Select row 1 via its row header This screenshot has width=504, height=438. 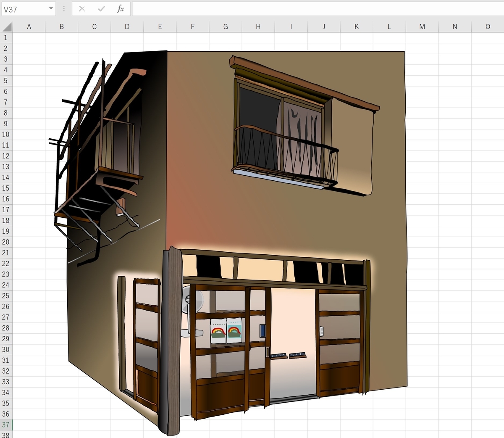click(x=6, y=38)
